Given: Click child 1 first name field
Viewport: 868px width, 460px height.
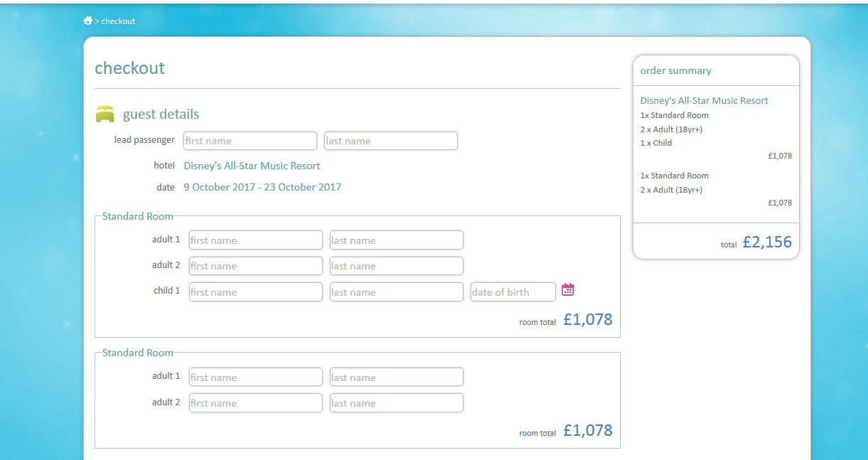Looking at the screenshot, I should coord(256,292).
